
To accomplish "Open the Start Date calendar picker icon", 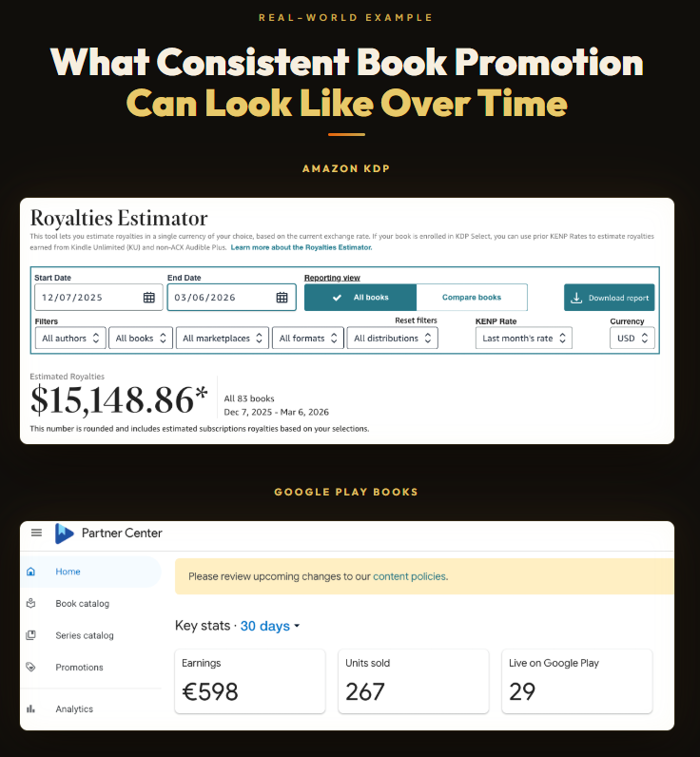I will pyautogui.click(x=149, y=298).
